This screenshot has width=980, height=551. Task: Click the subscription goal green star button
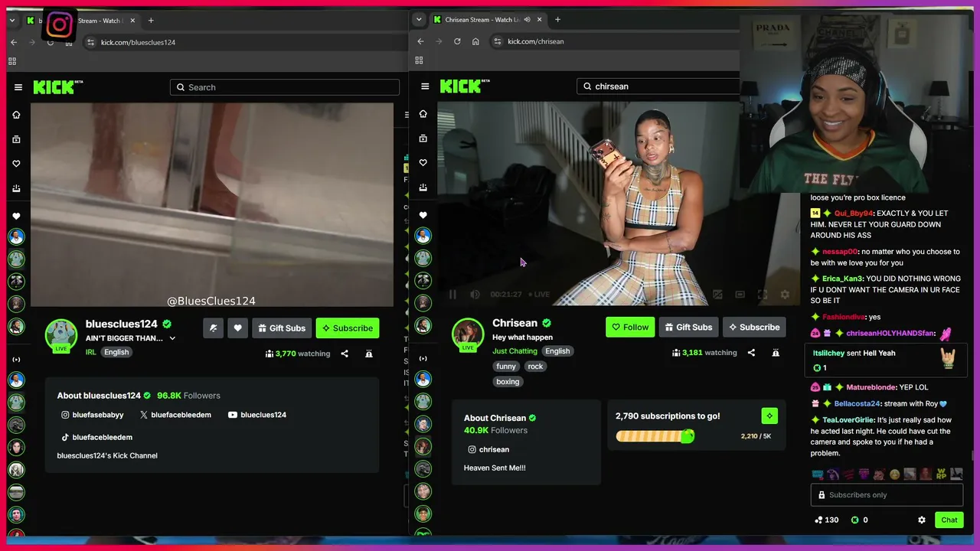click(769, 416)
